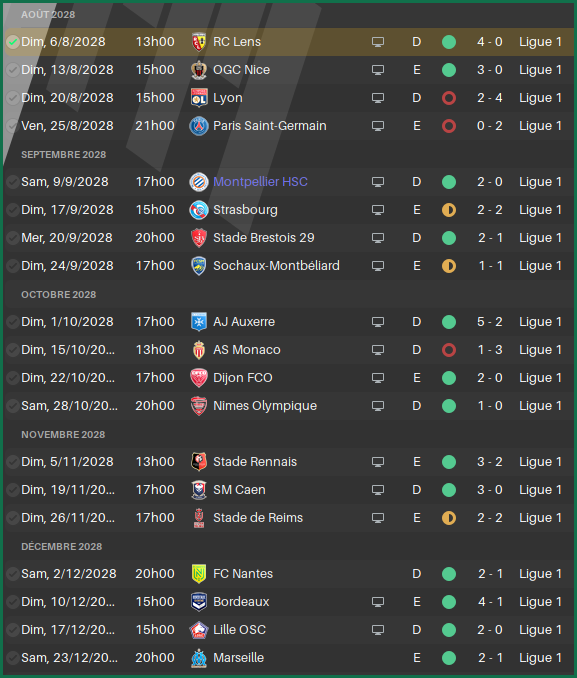Toggle the checkmark for the 9/9/2028 match
The height and width of the screenshot is (678, 577).
(x=13, y=182)
